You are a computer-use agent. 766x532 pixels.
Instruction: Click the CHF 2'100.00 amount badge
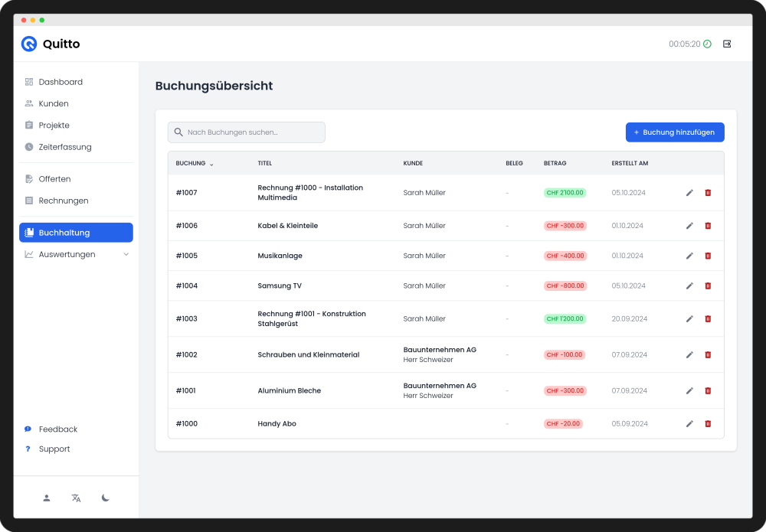pos(565,193)
